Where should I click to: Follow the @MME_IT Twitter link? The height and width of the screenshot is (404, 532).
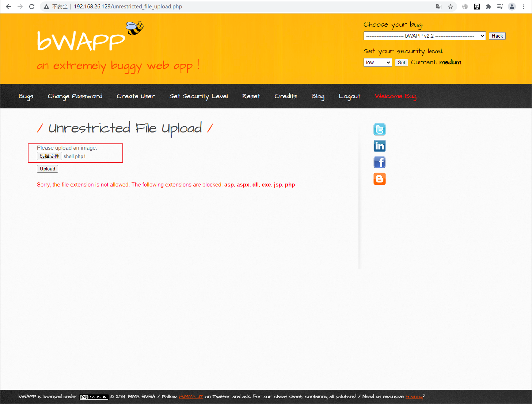click(191, 397)
